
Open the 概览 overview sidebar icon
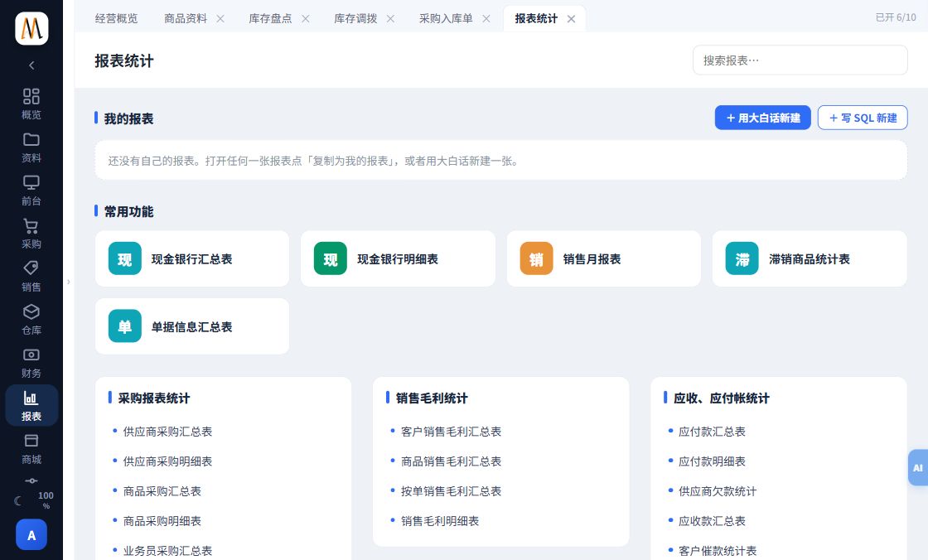pos(31,104)
